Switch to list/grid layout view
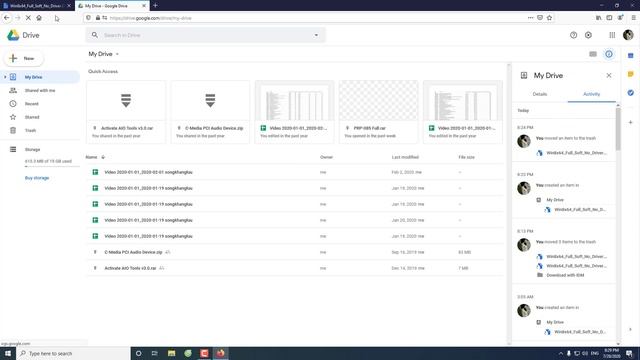The height and width of the screenshot is (360, 640). coord(593,54)
